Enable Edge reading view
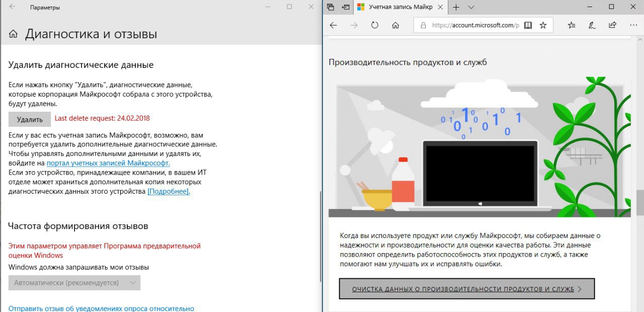The height and width of the screenshot is (312, 644). (528, 25)
